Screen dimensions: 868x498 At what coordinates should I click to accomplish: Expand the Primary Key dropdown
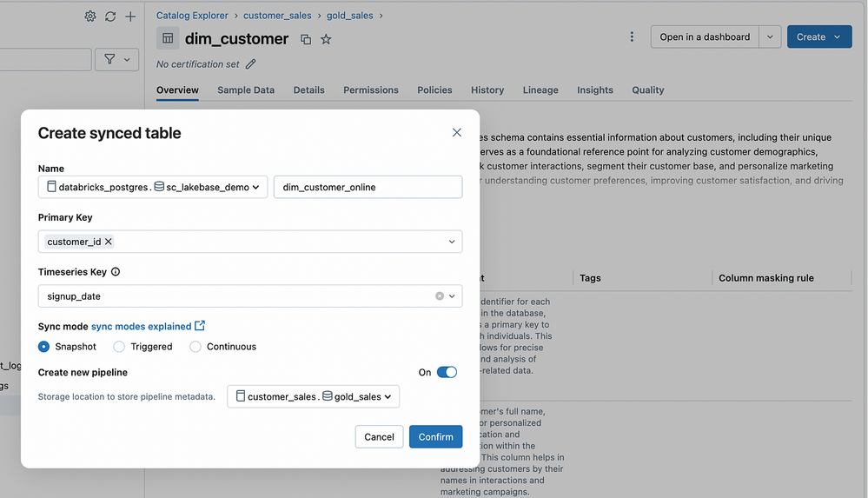(x=452, y=242)
